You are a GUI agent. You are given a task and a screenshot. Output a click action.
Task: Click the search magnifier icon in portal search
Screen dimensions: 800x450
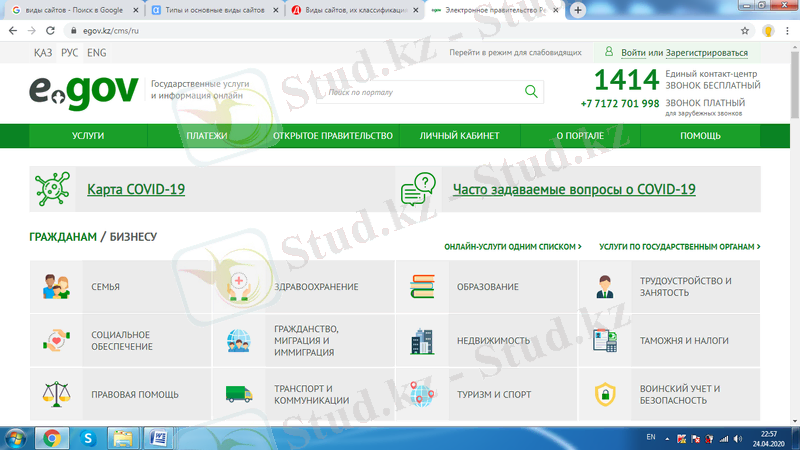[530, 92]
